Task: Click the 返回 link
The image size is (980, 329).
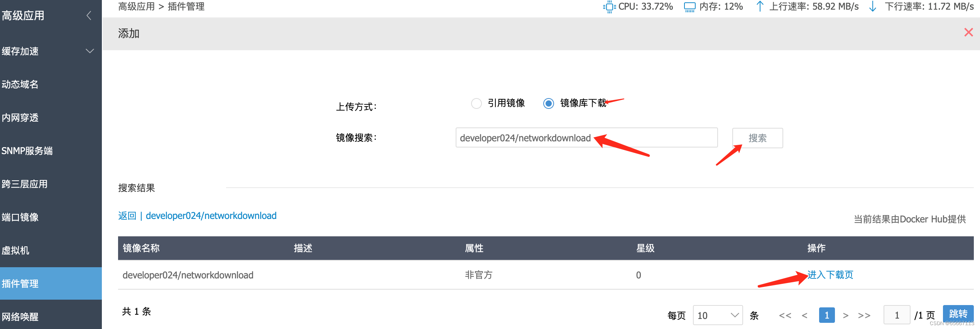Action: coord(127,215)
